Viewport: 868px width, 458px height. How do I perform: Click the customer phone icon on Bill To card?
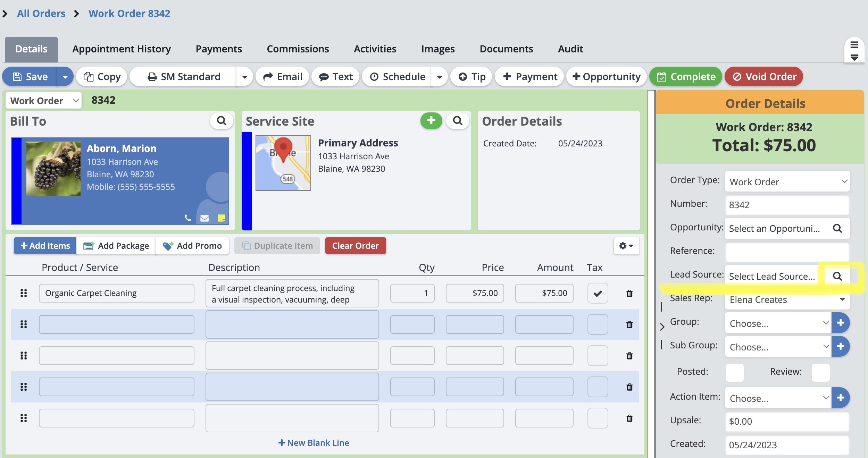point(188,218)
